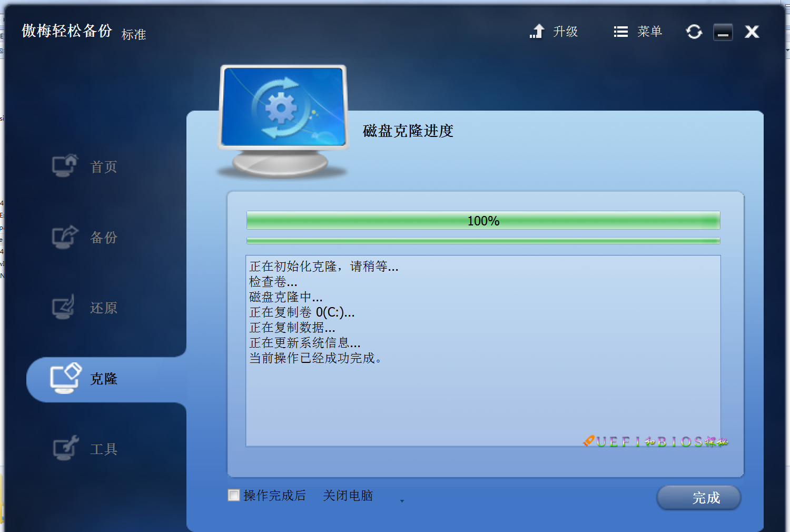Expand the 关闭电脑 dropdown arrow
Viewport: 790px width, 532px height.
pos(402,501)
